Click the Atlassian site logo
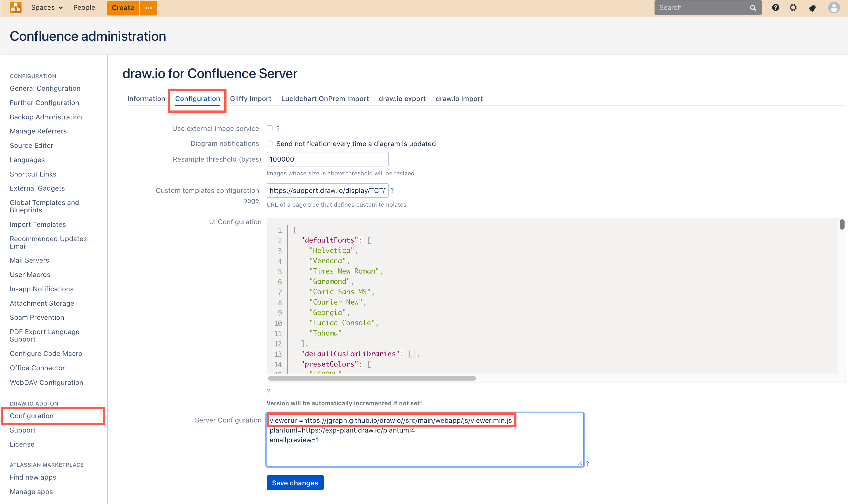 pos(15,7)
